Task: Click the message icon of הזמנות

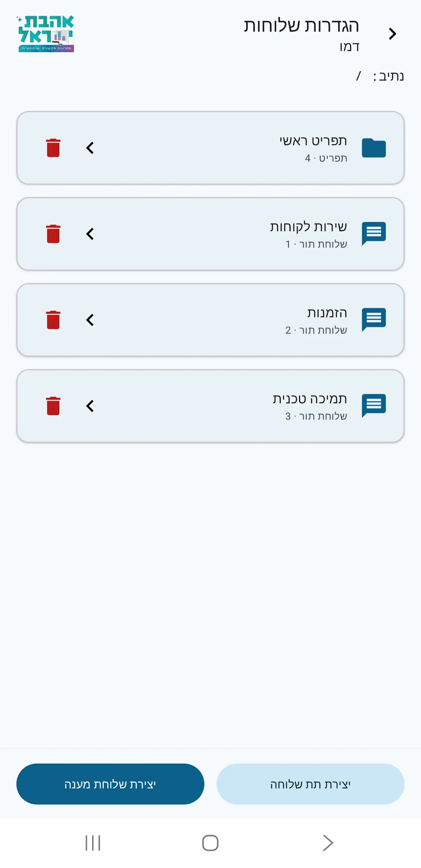Action: (373, 319)
